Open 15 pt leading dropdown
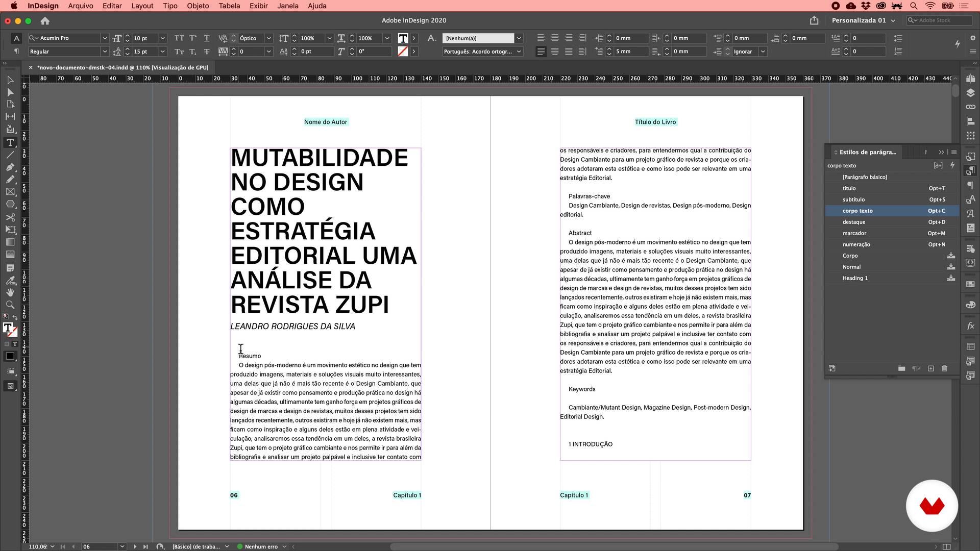This screenshot has width=980, height=551. click(x=162, y=52)
